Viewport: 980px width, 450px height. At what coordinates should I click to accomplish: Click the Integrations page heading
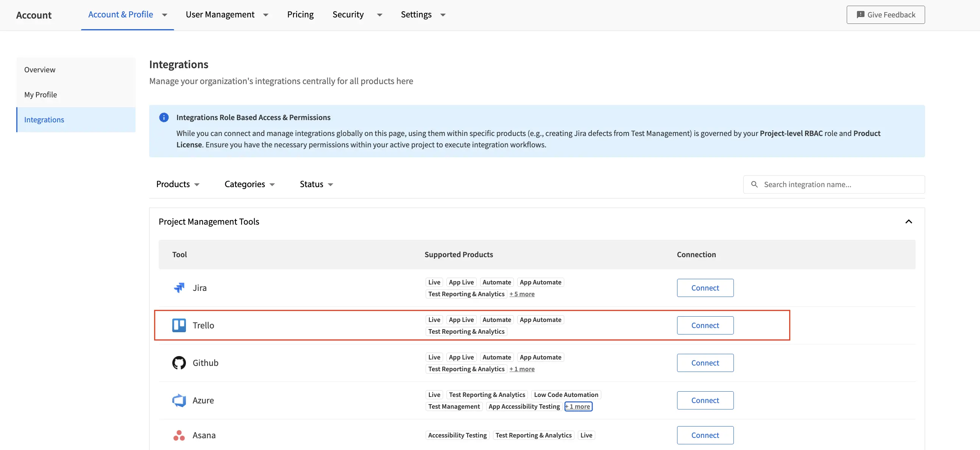pyautogui.click(x=178, y=64)
